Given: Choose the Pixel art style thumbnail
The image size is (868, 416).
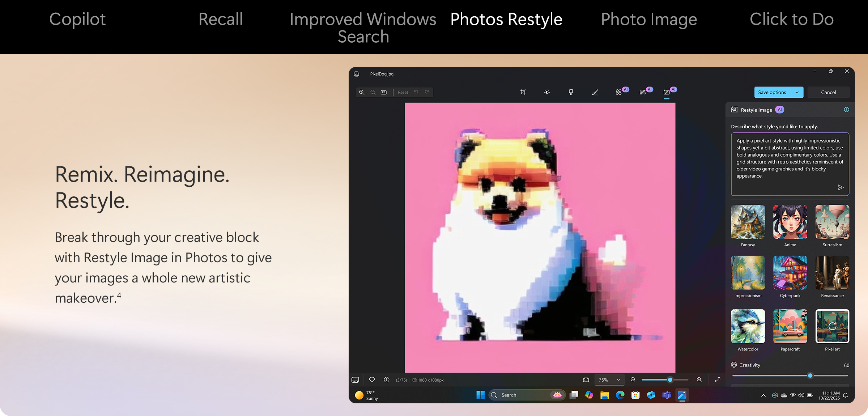Looking at the screenshot, I should (832, 326).
